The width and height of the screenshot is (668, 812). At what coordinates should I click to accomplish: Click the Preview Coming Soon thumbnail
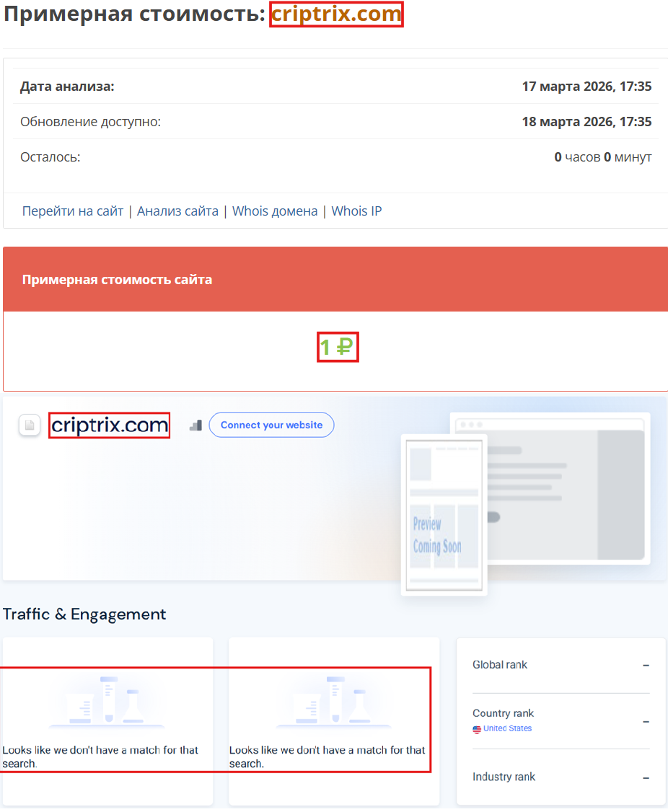point(443,515)
